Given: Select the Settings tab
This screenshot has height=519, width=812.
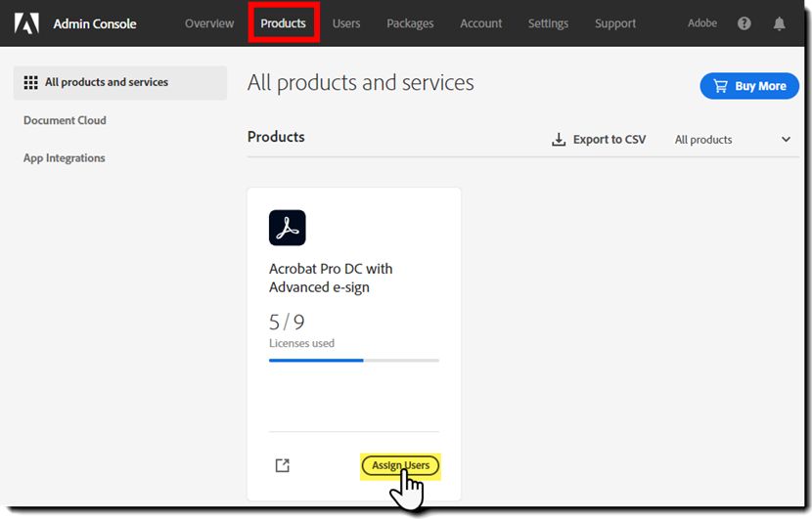Looking at the screenshot, I should [x=548, y=23].
